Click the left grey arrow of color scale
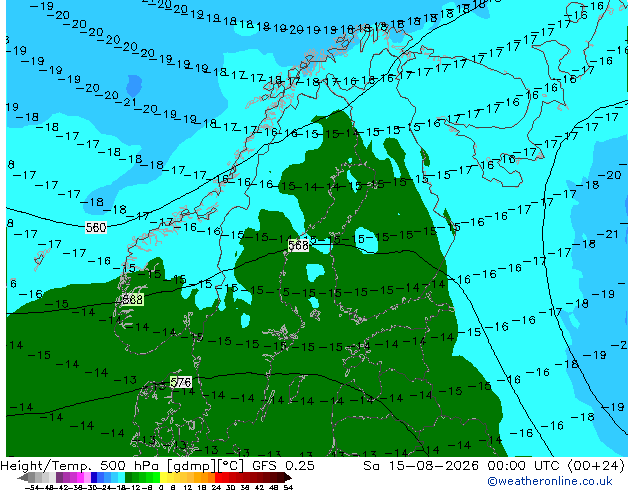 pos(23,477)
